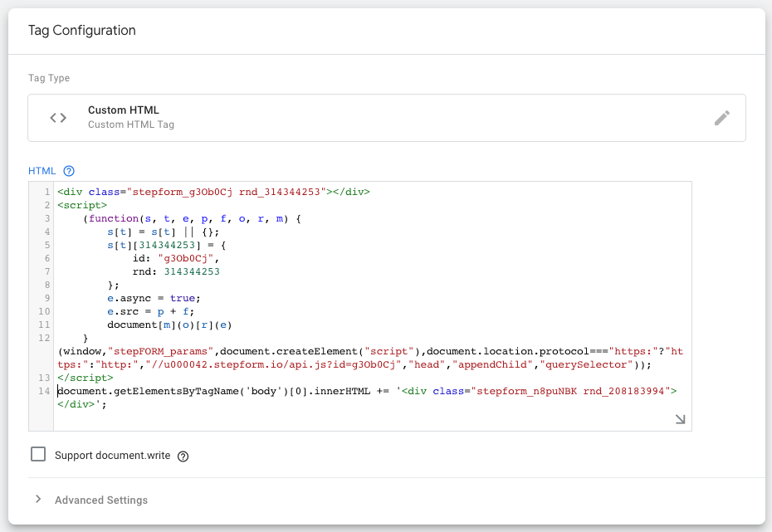Click the code editor resize corner arrow
772x532 pixels.
(x=680, y=419)
